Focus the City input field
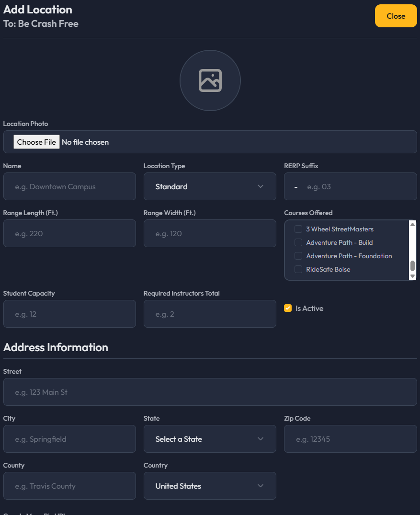The image size is (420, 515). [69, 439]
